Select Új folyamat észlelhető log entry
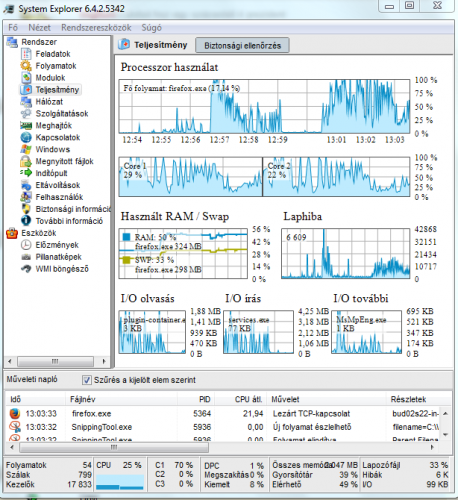This screenshot has height=500, width=458. coord(312,427)
